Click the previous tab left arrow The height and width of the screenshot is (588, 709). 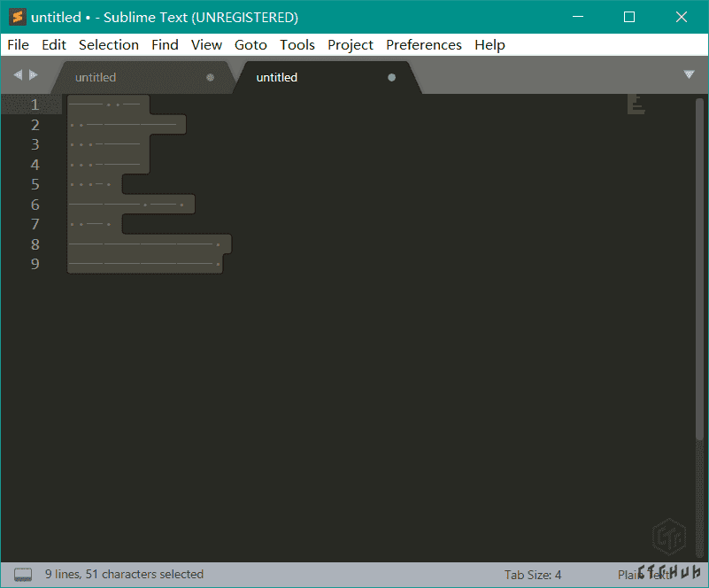[18, 75]
